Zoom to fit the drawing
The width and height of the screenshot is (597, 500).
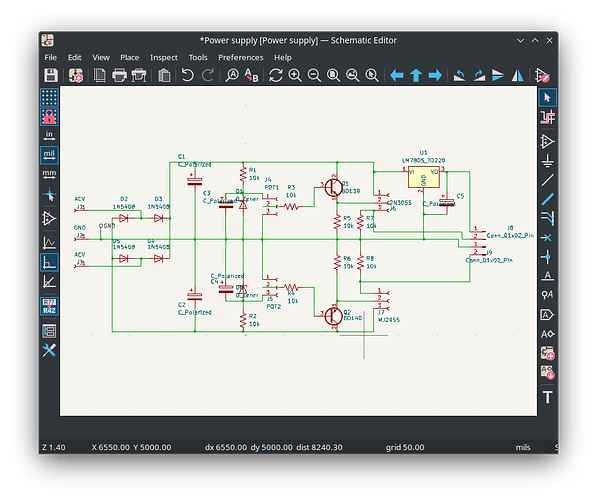click(334, 75)
